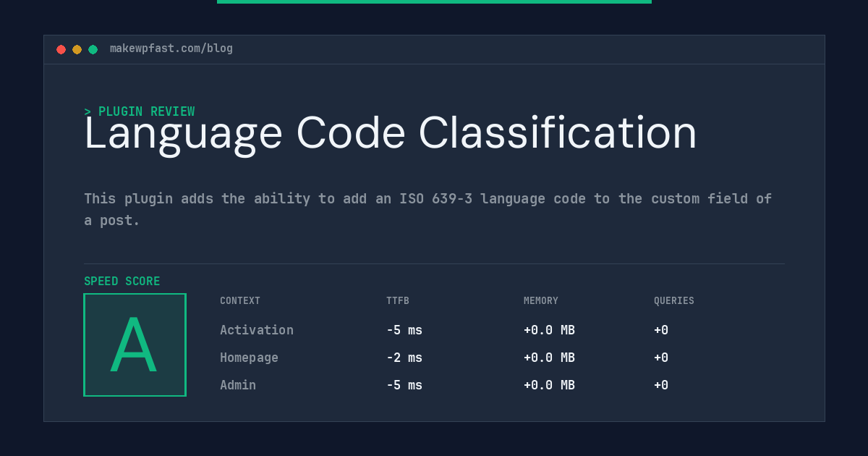868x456 pixels.
Task: Click the Activation memory value +0.0 MB
Action: pos(550,330)
